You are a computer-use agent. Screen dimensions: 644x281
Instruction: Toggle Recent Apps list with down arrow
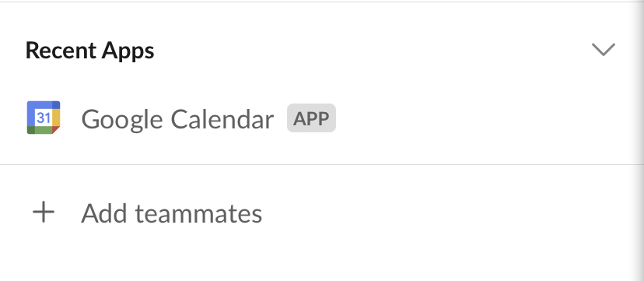point(603,49)
